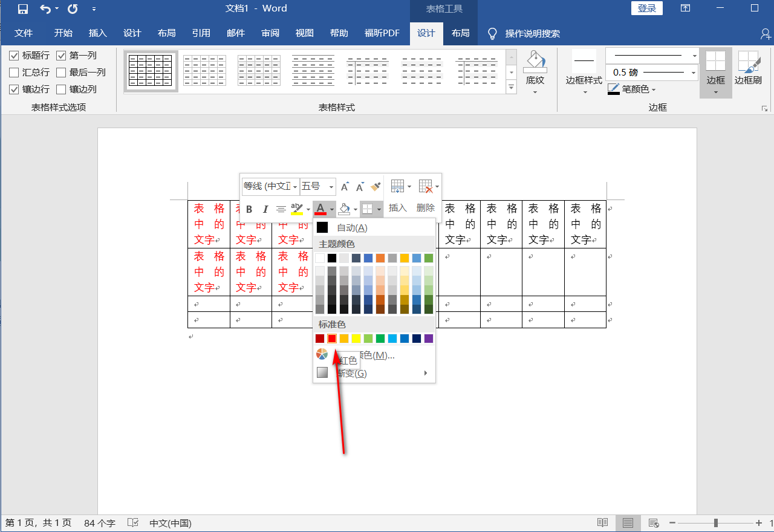Screen dimensions: 774x532
Task: Select the first grid table style thumbnail
Action: click(x=151, y=71)
